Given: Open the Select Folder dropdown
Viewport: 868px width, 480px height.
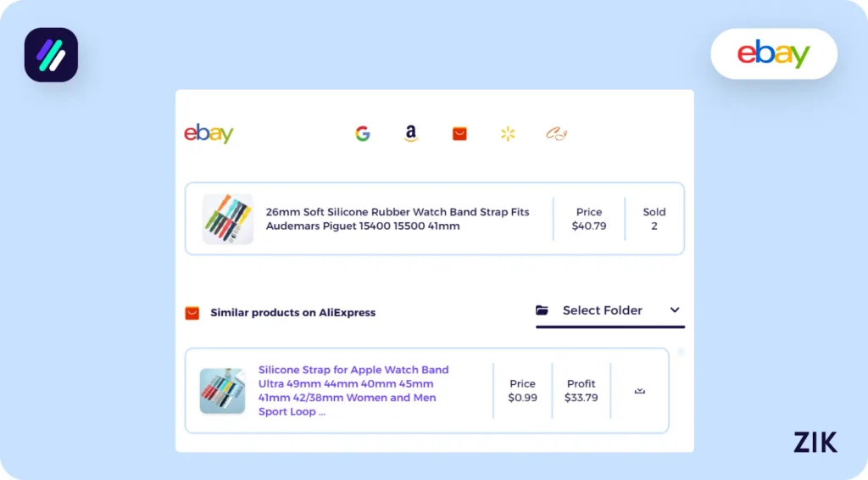Looking at the screenshot, I should (x=603, y=310).
